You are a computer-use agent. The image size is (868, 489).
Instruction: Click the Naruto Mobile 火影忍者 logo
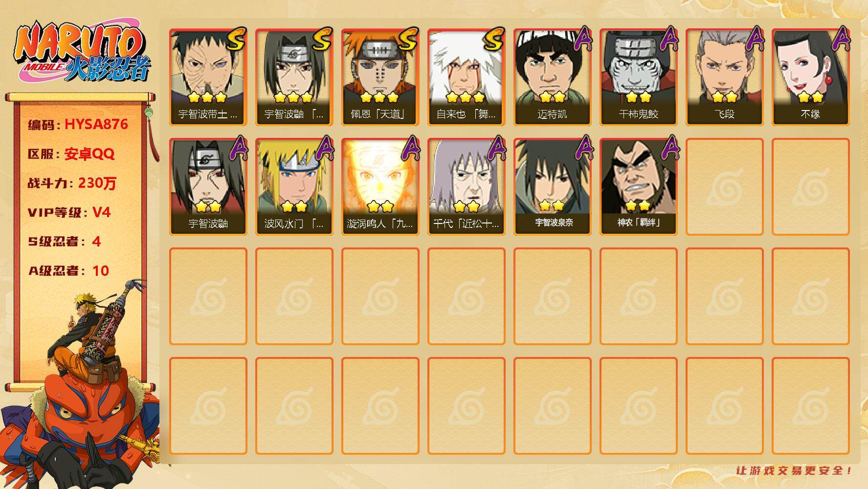82,52
